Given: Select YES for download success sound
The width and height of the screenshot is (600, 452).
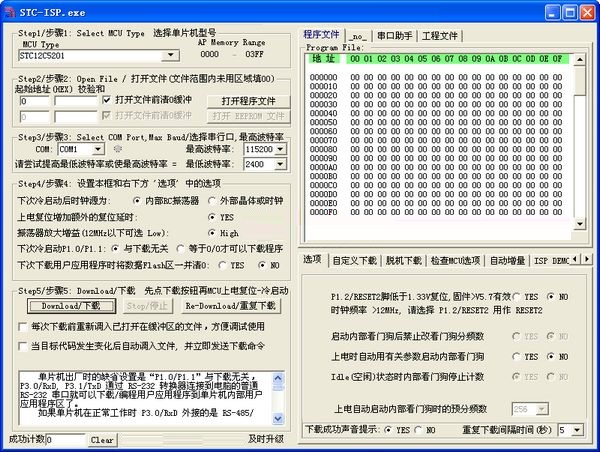Looking at the screenshot, I should (388, 430).
